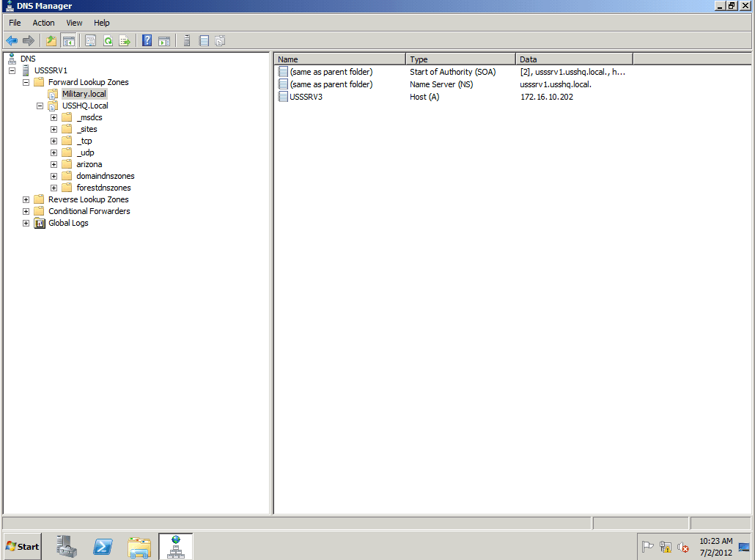Expand Conditional Forwarders
755x560 pixels.
pyautogui.click(x=26, y=211)
